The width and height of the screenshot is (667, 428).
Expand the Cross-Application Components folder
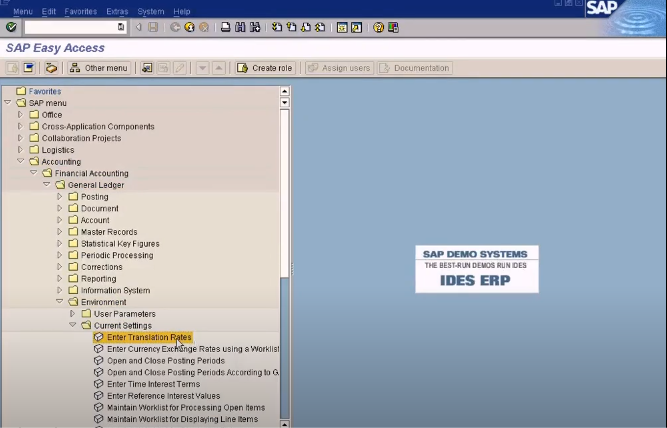tap(20, 126)
